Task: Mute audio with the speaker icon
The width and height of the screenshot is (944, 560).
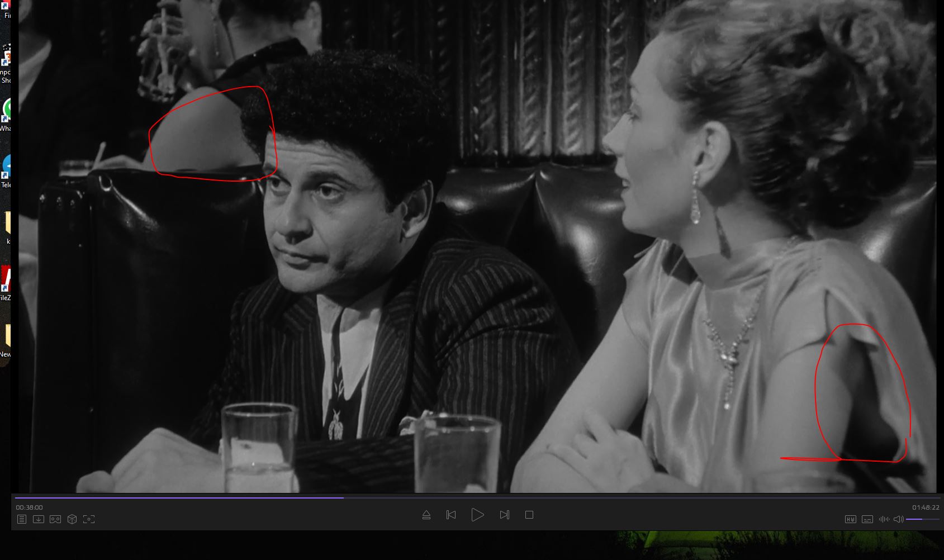Action: pyautogui.click(x=898, y=519)
